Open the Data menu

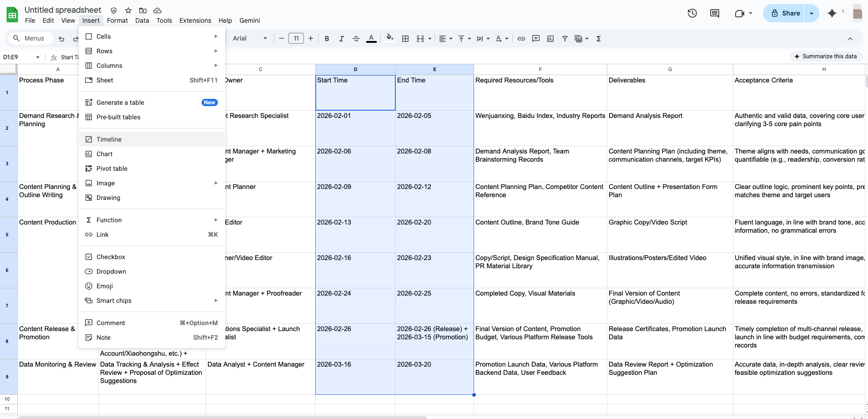[142, 20]
